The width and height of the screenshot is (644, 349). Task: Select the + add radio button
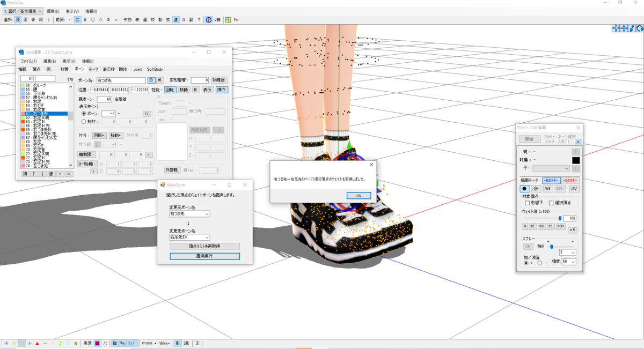click(525, 263)
